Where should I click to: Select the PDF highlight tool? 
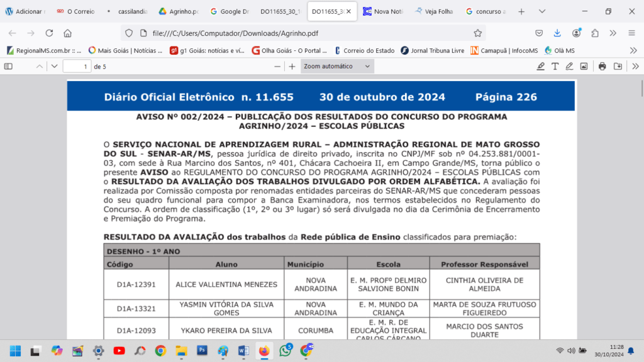tap(540, 66)
